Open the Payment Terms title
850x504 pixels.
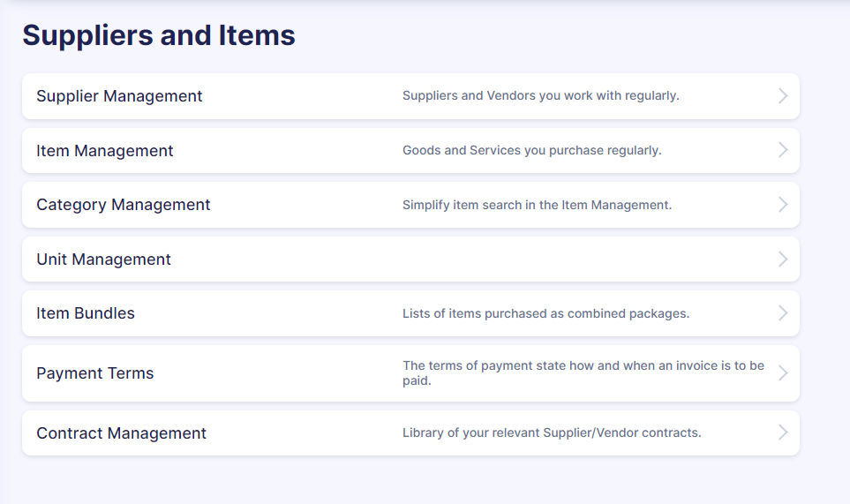pos(94,373)
